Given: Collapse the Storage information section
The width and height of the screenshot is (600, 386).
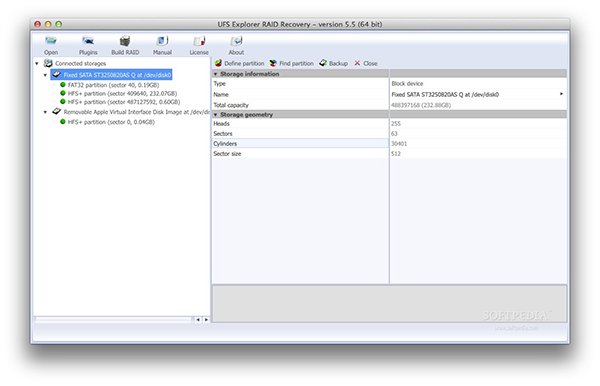Looking at the screenshot, I should tap(215, 74).
